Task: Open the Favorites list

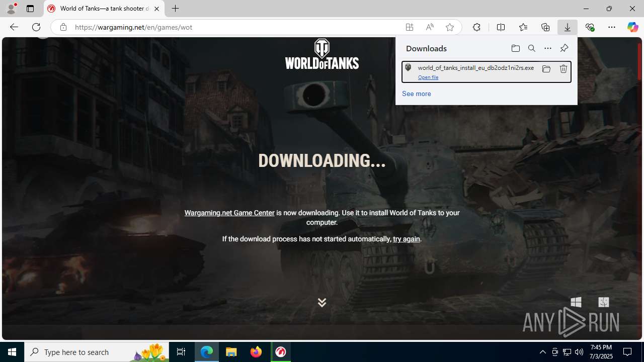Action: point(523,27)
